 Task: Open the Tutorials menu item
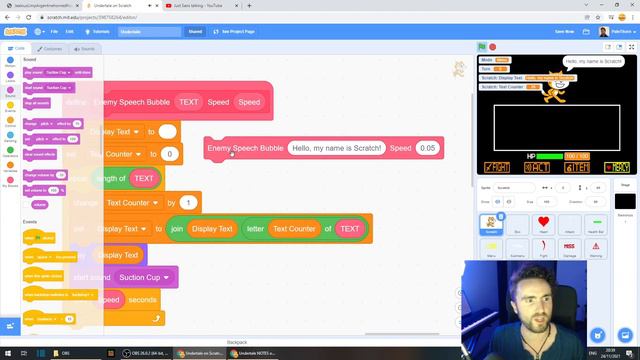97,31
